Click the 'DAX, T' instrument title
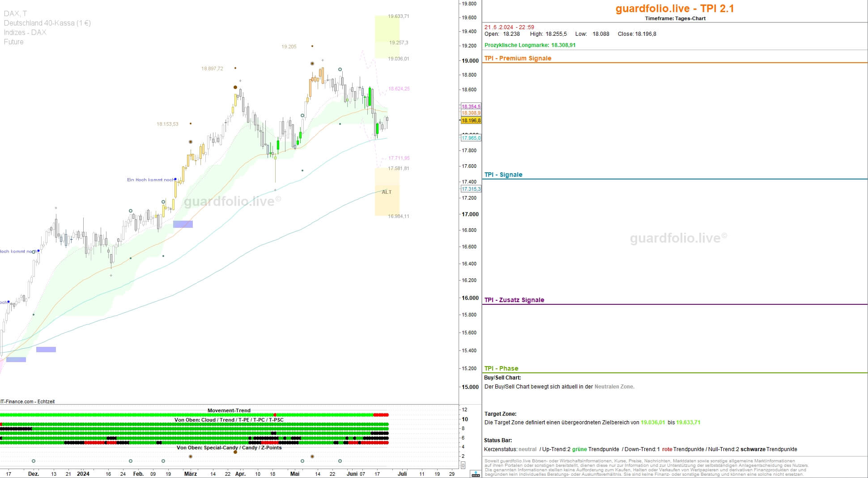 pyautogui.click(x=15, y=13)
